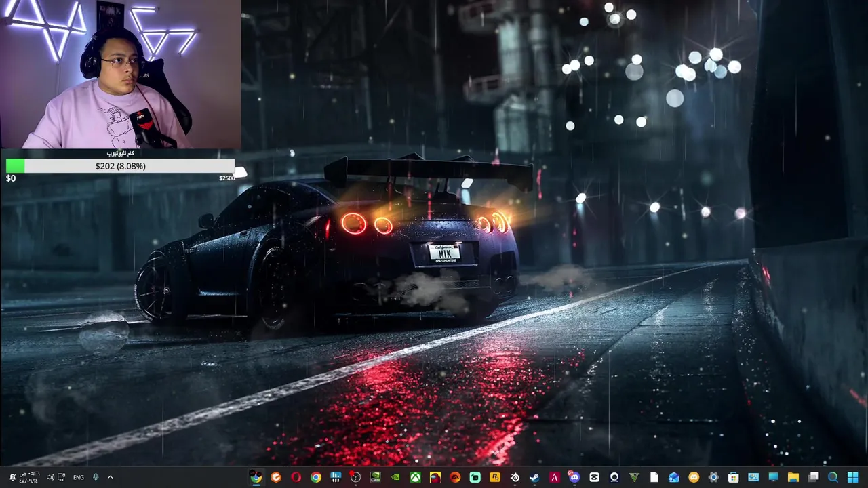Click the $2500 goal end label

(x=226, y=178)
